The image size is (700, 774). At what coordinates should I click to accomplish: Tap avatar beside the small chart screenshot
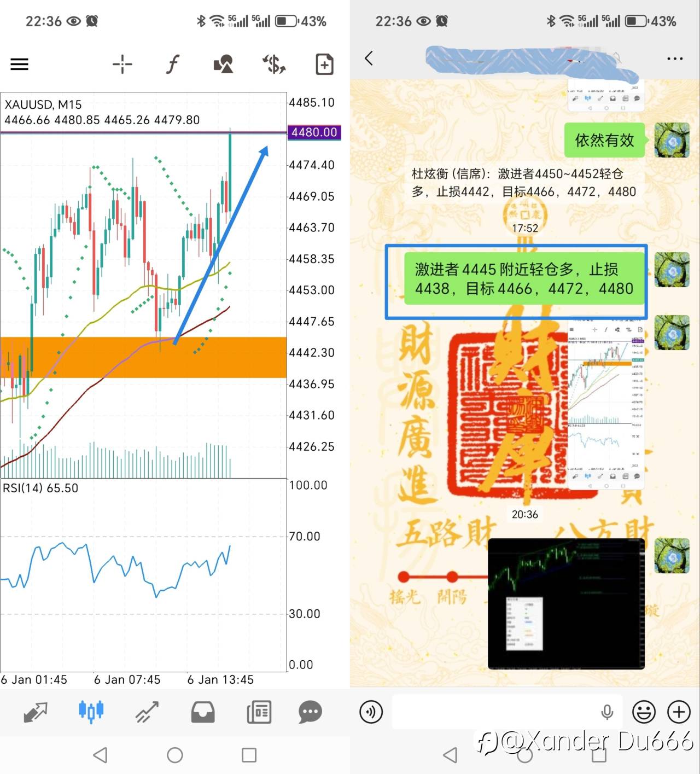pos(672,332)
